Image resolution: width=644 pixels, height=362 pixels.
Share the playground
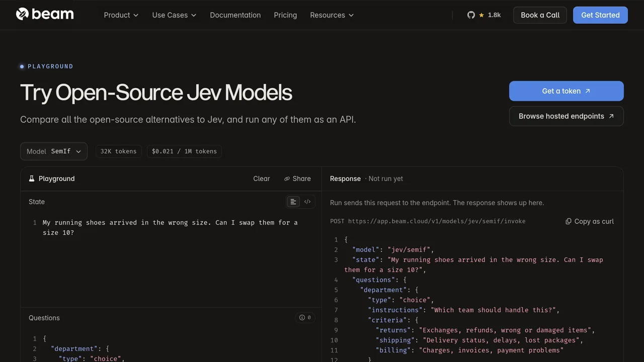click(x=297, y=178)
